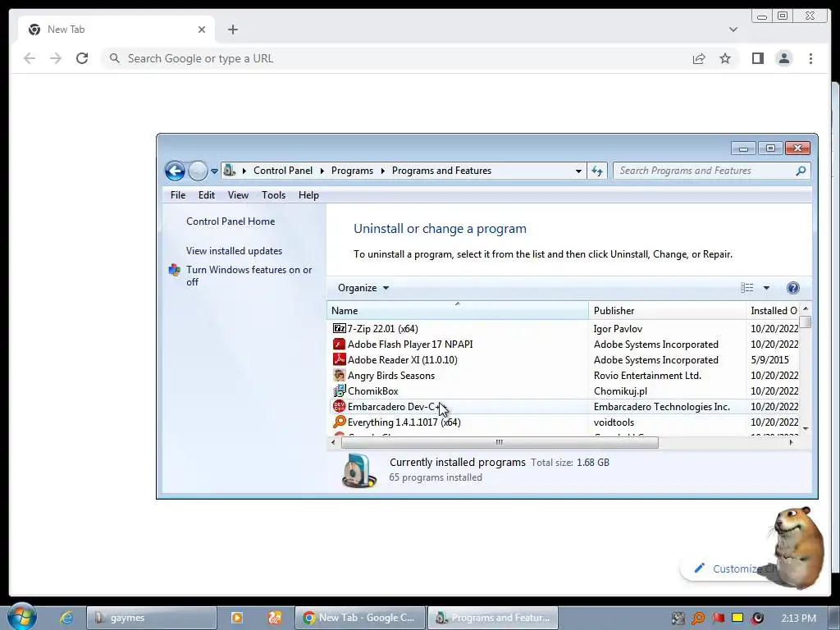Click the vertical scrollbar down arrow

[x=806, y=428]
